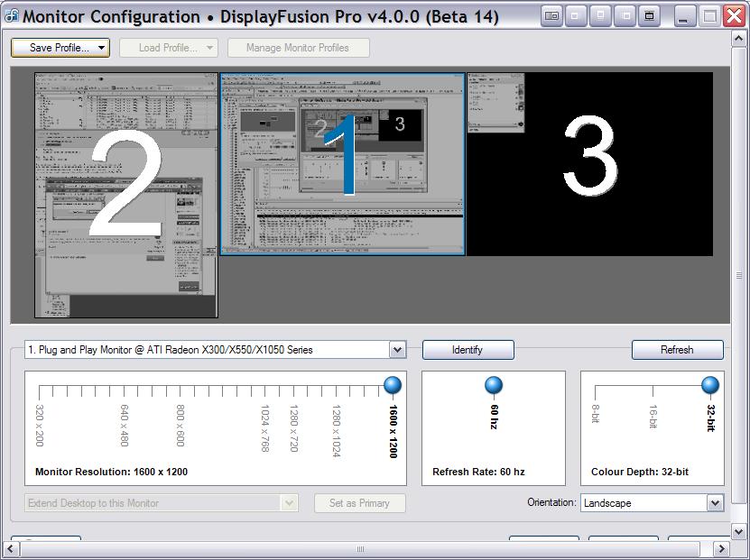Open the Orientation Landscape dropdown
This screenshot has height=560, width=750.
pos(715,503)
